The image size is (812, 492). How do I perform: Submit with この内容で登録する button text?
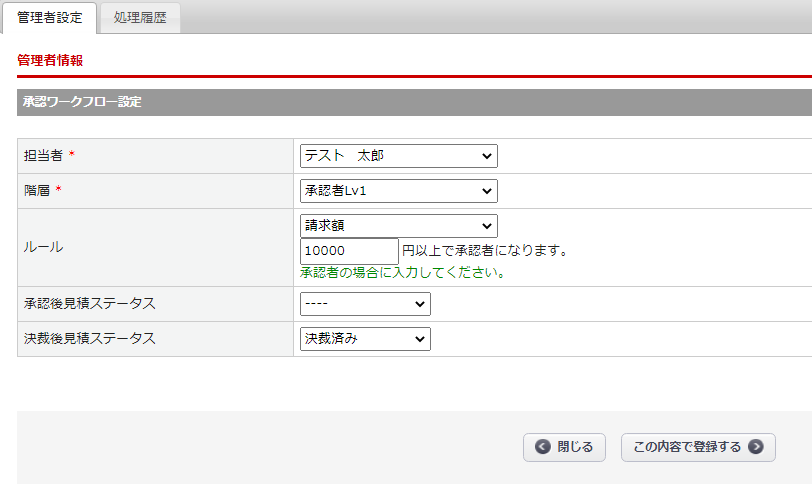click(687, 447)
